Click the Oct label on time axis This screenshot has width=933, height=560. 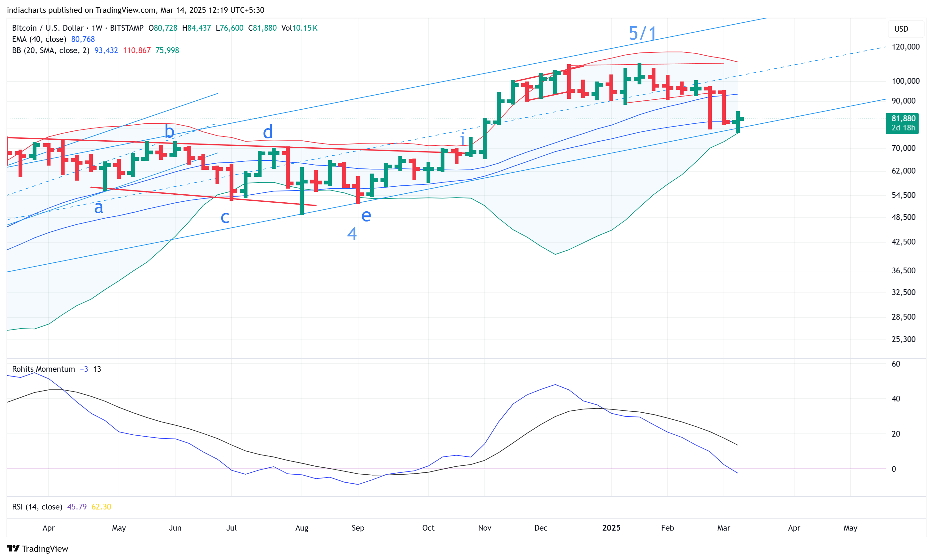[428, 528]
